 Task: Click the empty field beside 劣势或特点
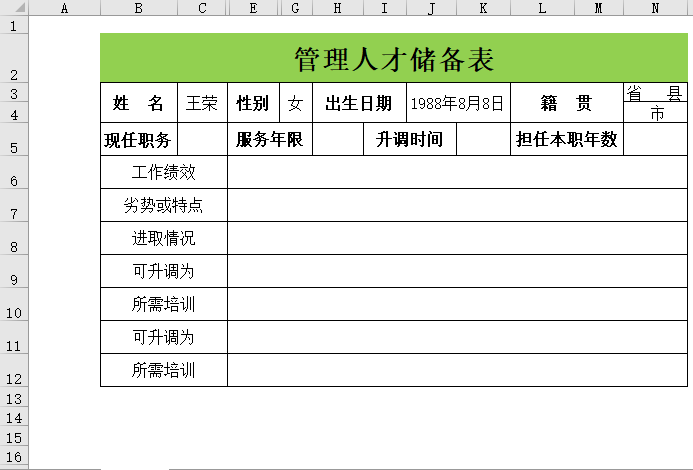457,205
